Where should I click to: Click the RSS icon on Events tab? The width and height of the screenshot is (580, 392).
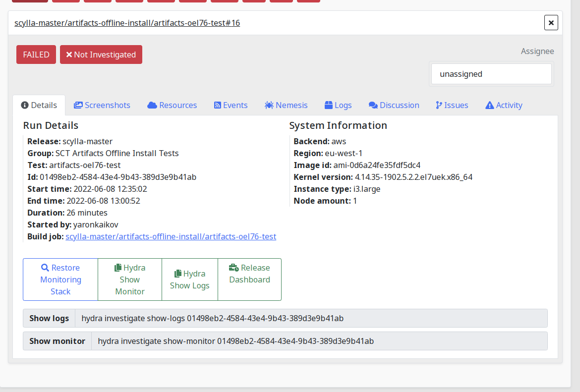pyautogui.click(x=218, y=105)
